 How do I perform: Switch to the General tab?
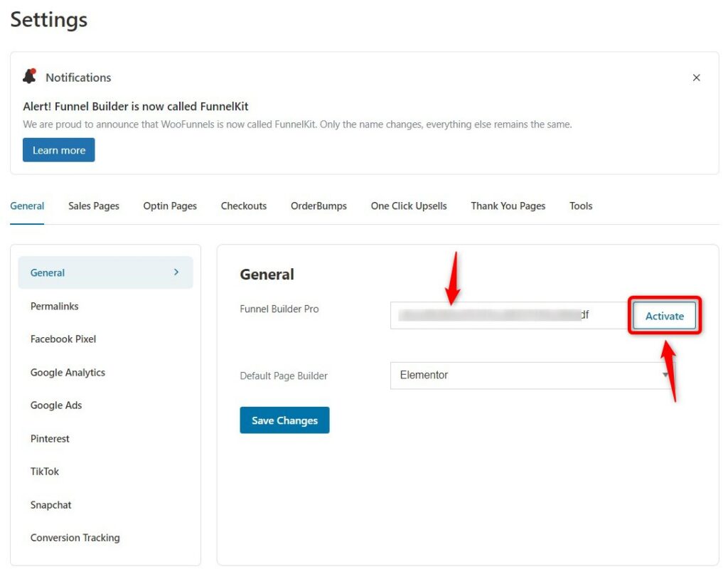(27, 206)
